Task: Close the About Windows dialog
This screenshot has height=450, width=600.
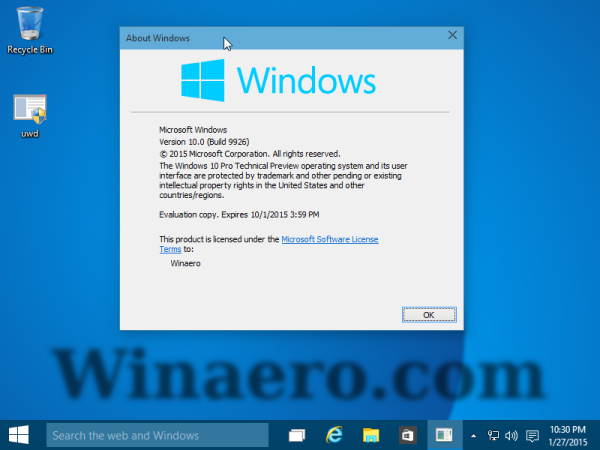Action: (452, 35)
